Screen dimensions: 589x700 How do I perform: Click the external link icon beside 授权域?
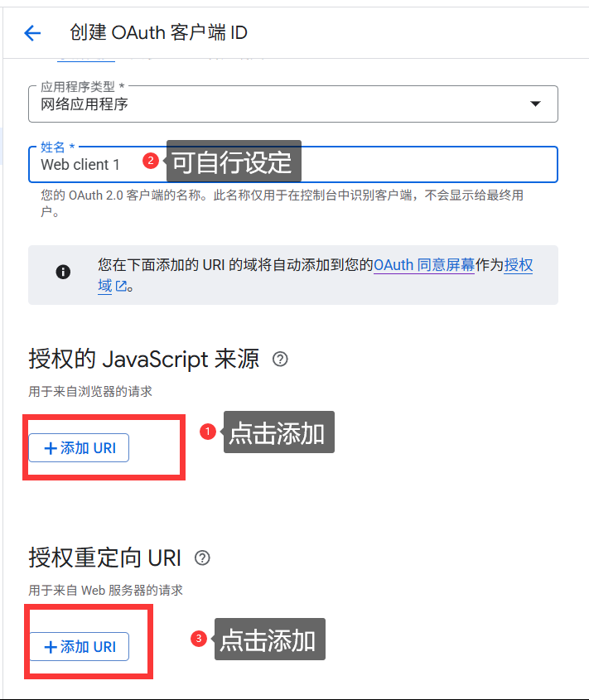click(122, 287)
